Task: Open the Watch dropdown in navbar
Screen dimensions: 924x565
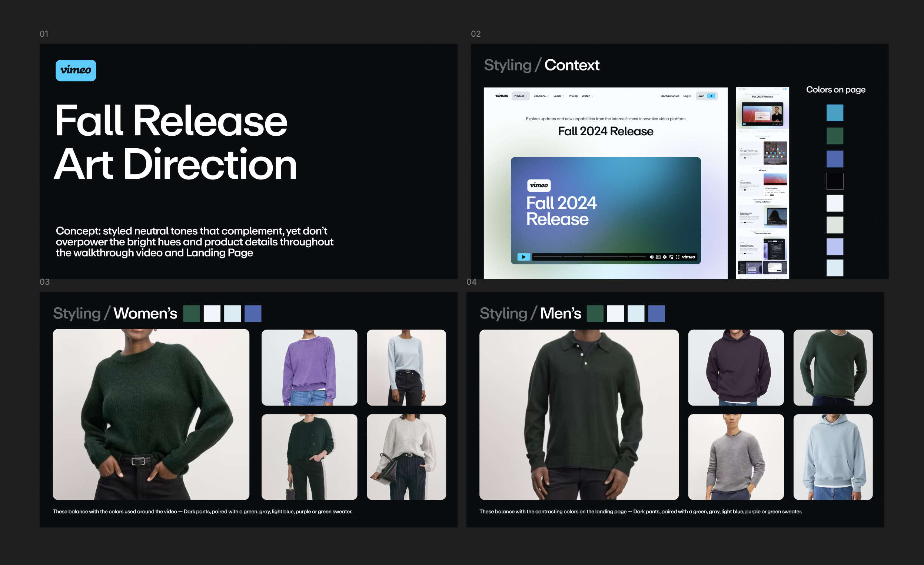Action: point(587,96)
